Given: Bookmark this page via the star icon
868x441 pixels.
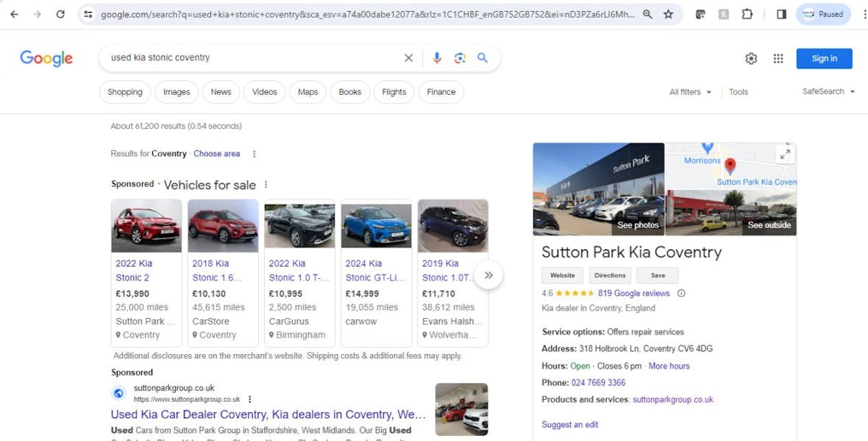Looking at the screenshot, I should point(668,13).
